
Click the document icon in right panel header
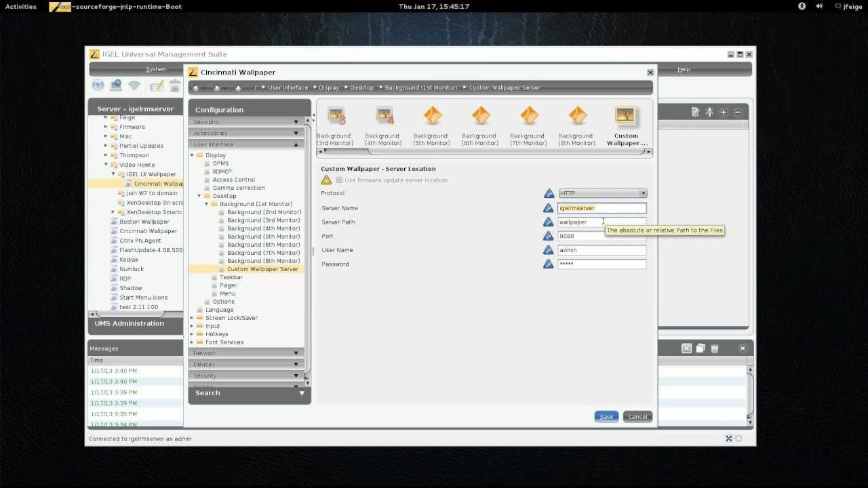tap(695, 112)
